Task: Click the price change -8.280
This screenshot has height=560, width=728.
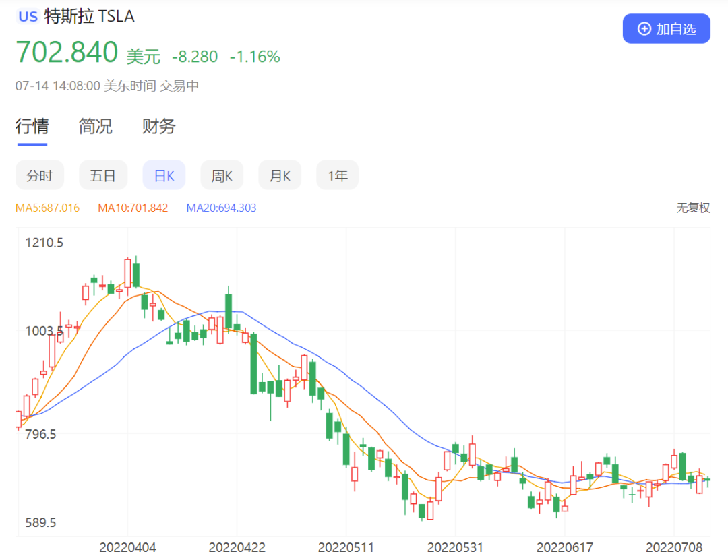Action: (x=195, y=57)
